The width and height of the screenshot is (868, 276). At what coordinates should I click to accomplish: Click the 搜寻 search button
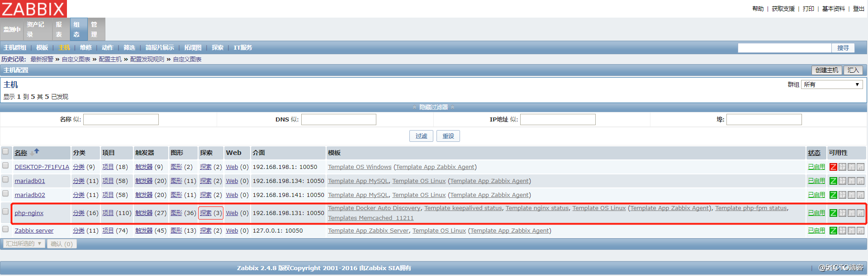coord(843,48)
